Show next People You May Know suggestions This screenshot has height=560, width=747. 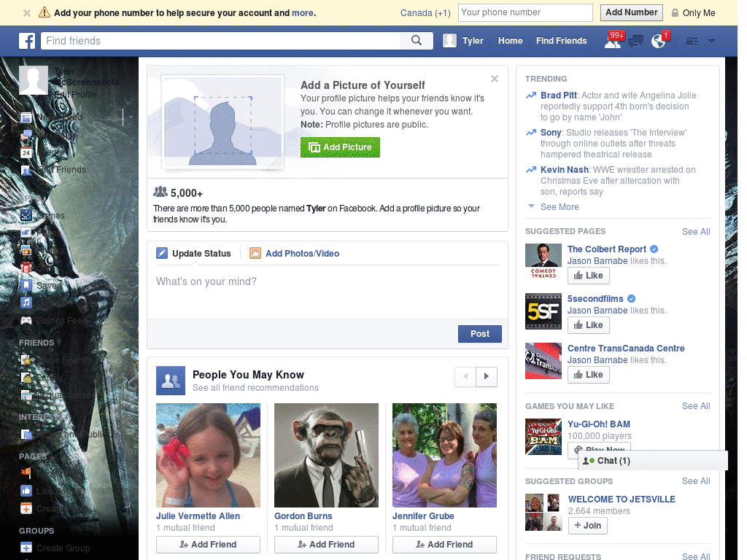[x=487, y=376]
